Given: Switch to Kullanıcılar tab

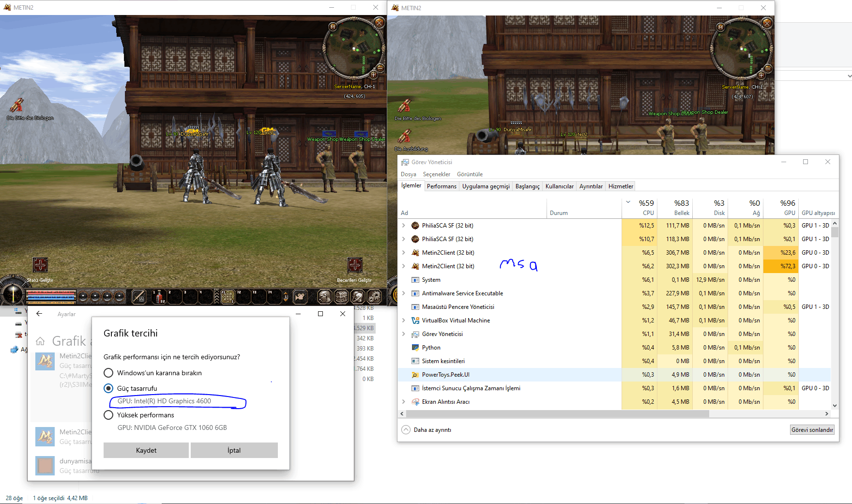Looking at the screenshot, I should pos(559,186).
